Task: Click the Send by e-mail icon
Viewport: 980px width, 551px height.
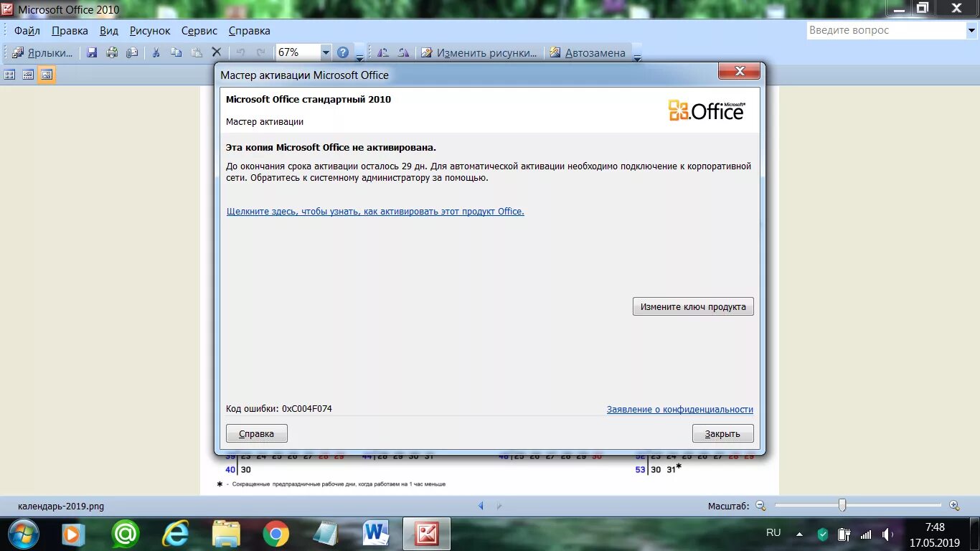Action: (132, 52)
